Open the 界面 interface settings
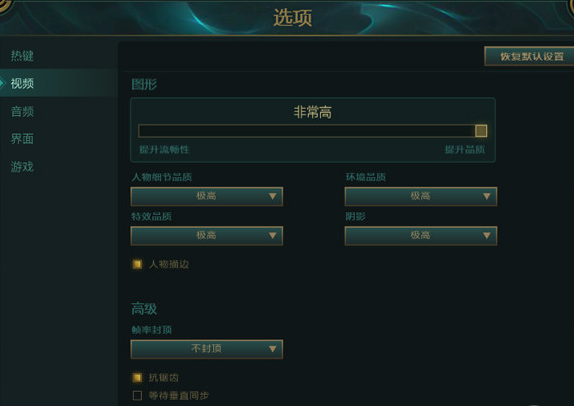 (22, 139)
